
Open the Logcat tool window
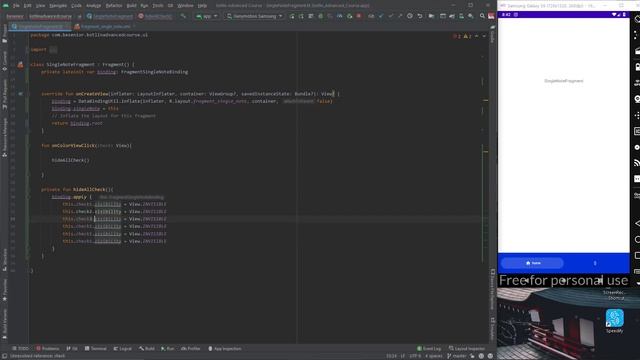pos(122,349)
